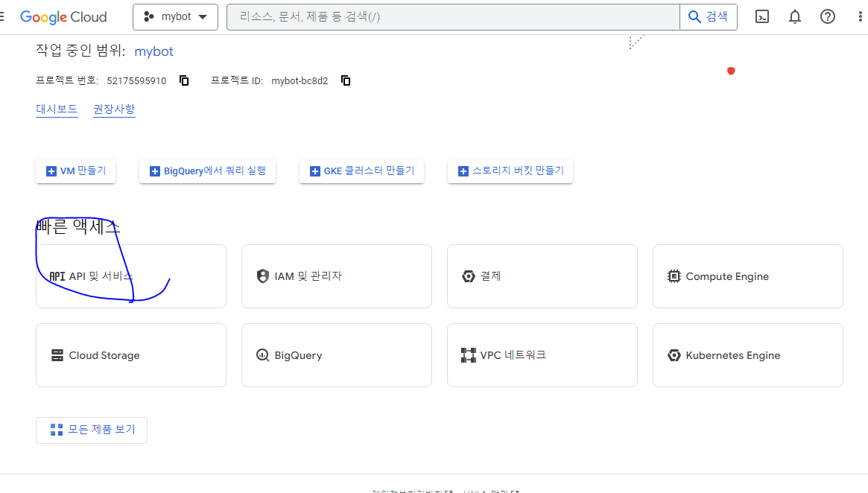Open the three-dot more options menu
Viewport: 868px width, 493px height.
[860, 16]
